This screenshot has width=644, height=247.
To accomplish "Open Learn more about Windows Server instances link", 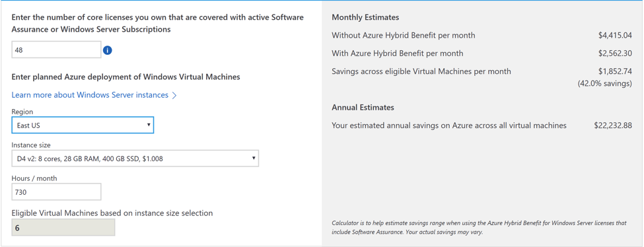I will tap(94, 95).
